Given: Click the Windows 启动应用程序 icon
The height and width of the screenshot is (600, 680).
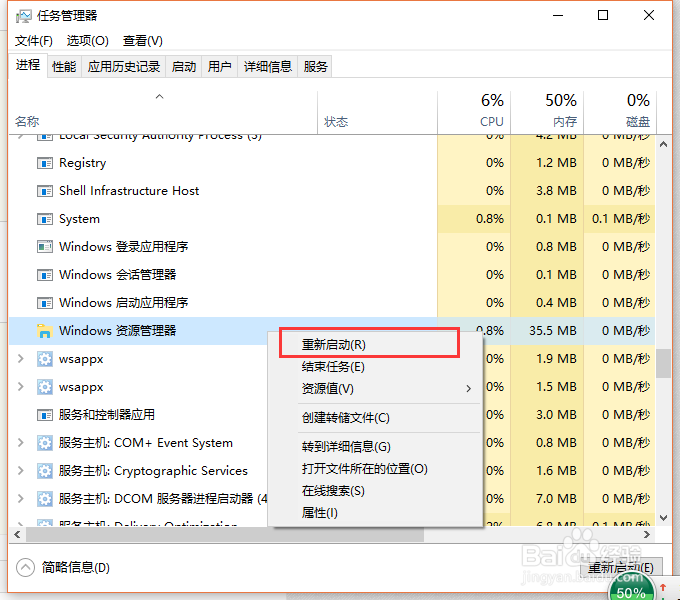Looking at the screenshot, I should (x=45, y=303).
